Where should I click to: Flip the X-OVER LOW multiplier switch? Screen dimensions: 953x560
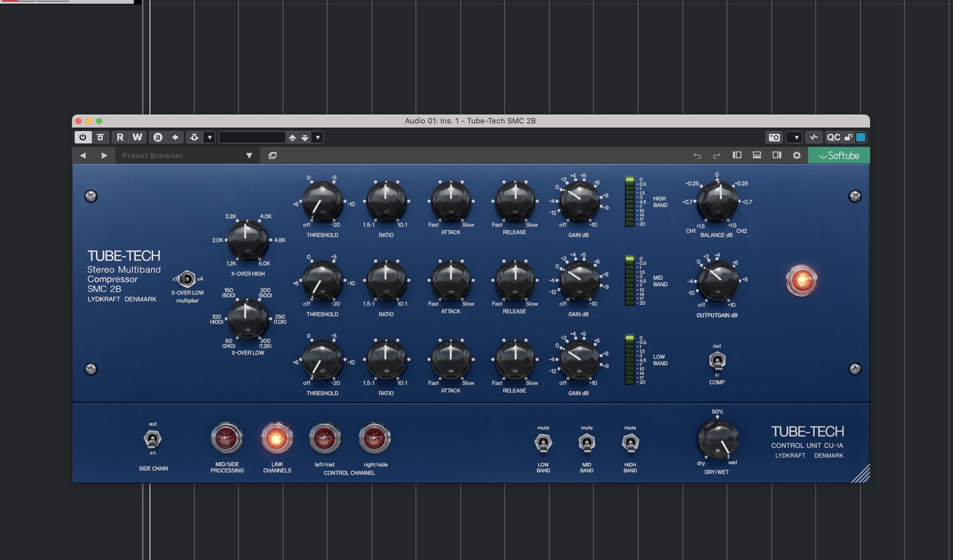tap(186, 279)
